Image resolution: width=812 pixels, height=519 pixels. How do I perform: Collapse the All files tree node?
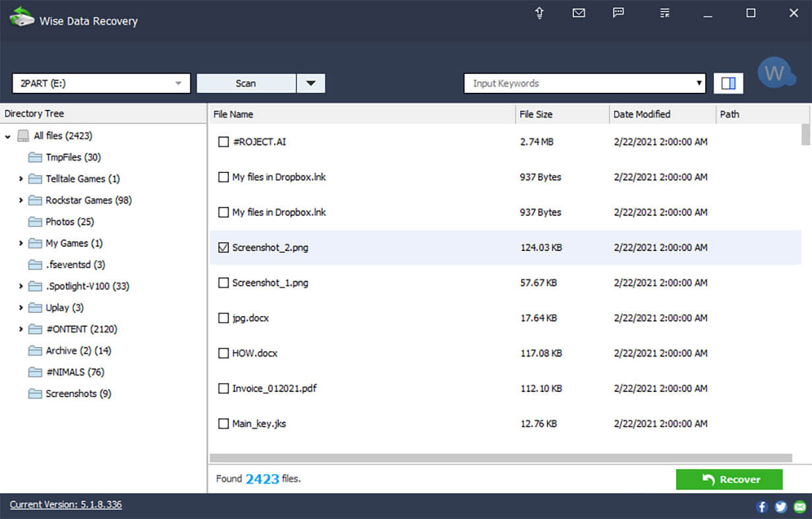7,136
